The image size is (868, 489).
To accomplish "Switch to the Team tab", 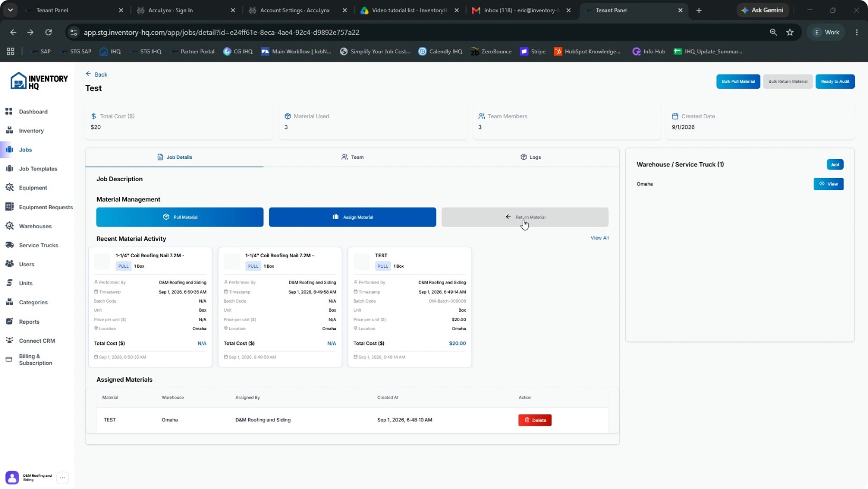I will (352, 157).
